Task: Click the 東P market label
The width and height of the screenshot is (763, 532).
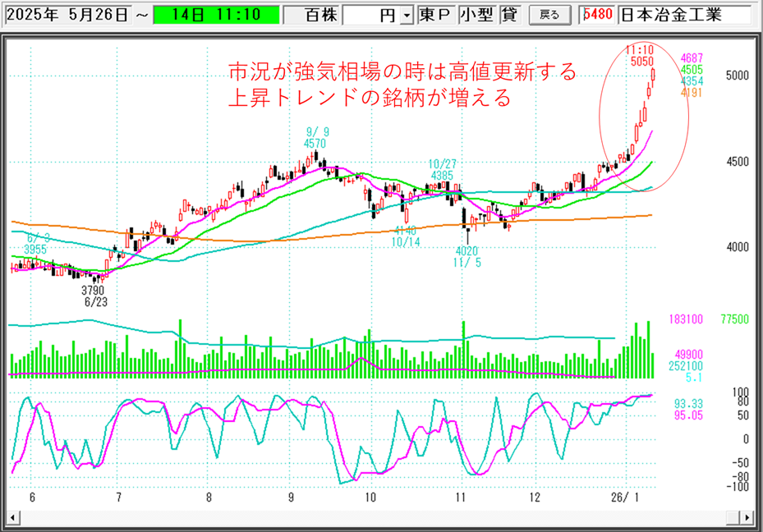Action: [434, 15]
